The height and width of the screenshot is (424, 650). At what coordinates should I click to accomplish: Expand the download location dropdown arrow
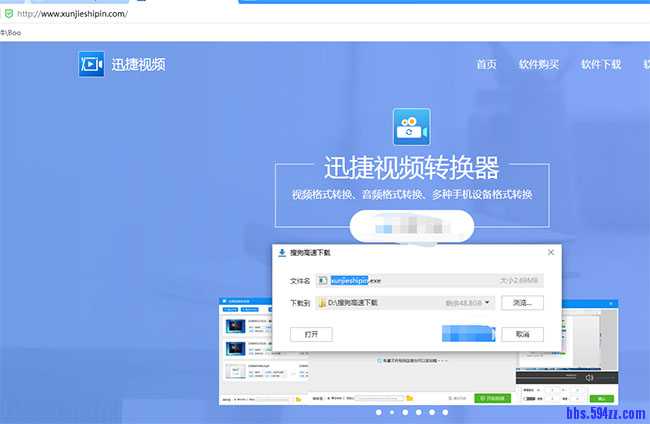[487, 302]
